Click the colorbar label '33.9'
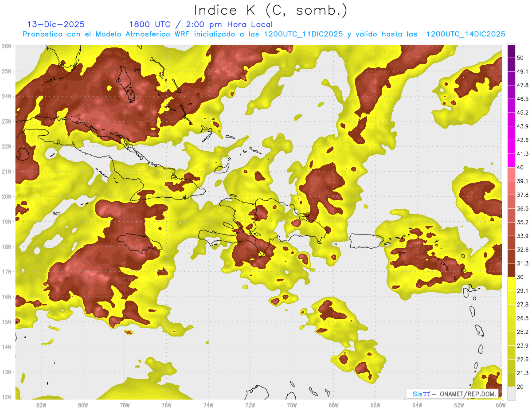This screenshot has height=411, width=532. point(523,236)
